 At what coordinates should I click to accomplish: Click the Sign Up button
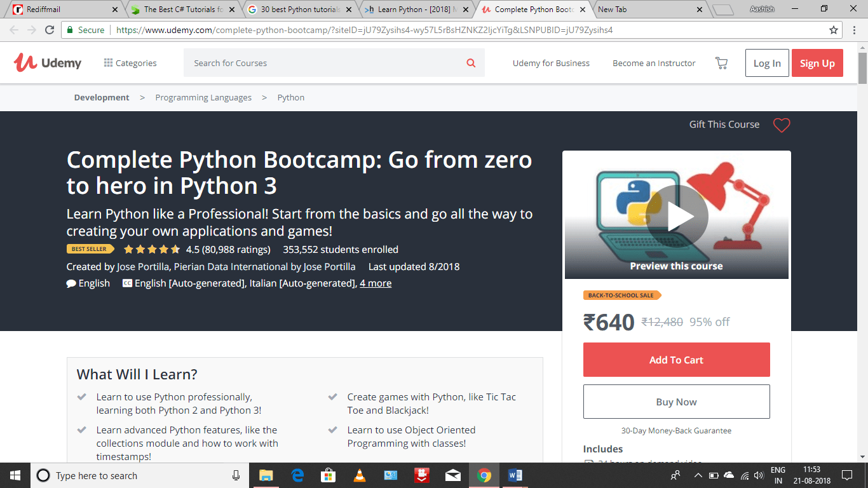817,63
